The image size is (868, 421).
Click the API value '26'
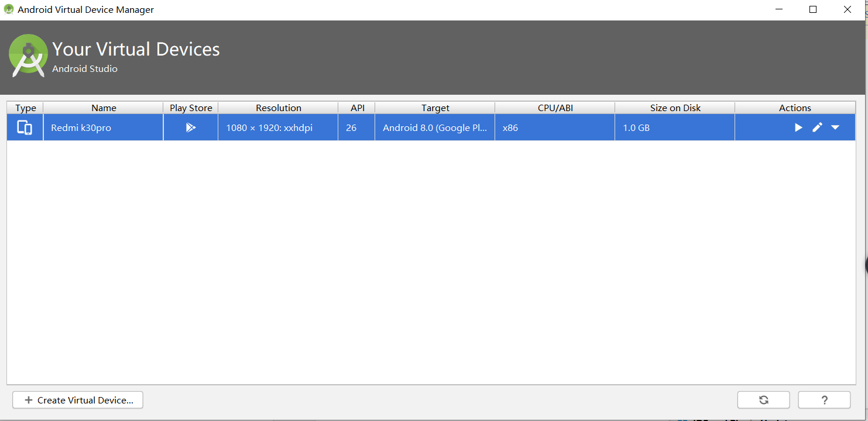point(357,127)
